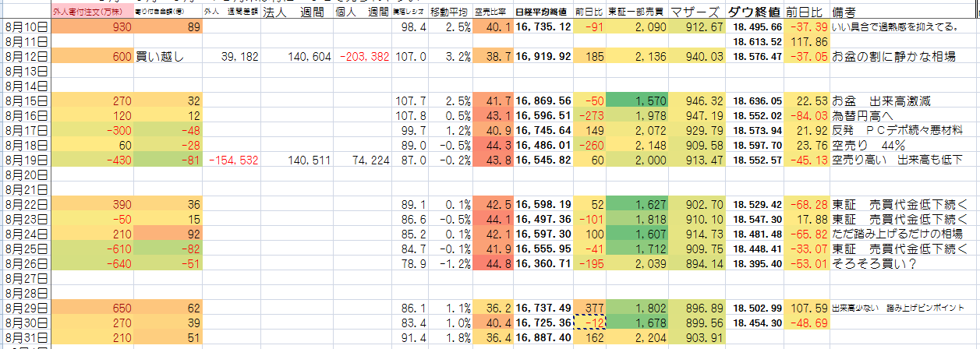Click the dashed-border -12 cell
Screen dimensions: 980x349
590,323
